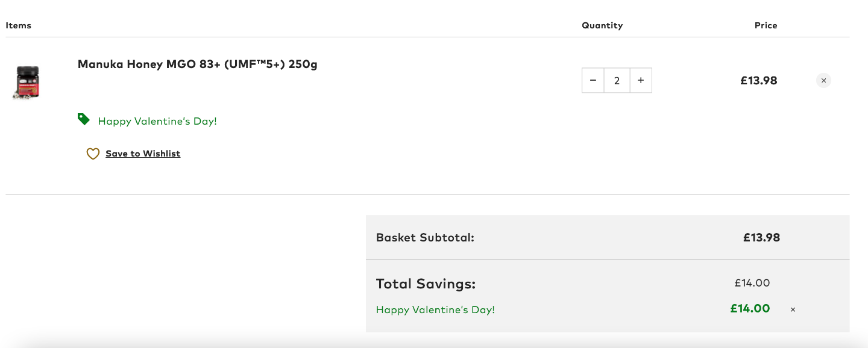Click the Quantity column header
The width and height of the screenshot is (868, 348).
(602, 25)
